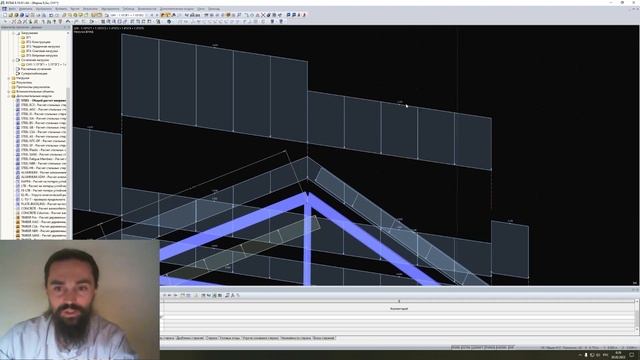
Task: Switch to Нелинейности стержней table tab
Action: [x=296, y=338]
